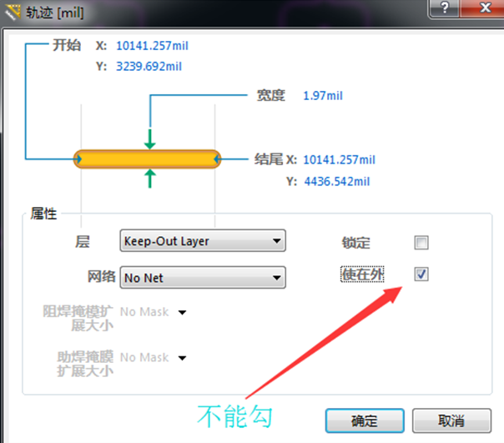The image size is (504, 443).
Task: Open the Keep-Out Layer dropdown
Action: [203, 241]
